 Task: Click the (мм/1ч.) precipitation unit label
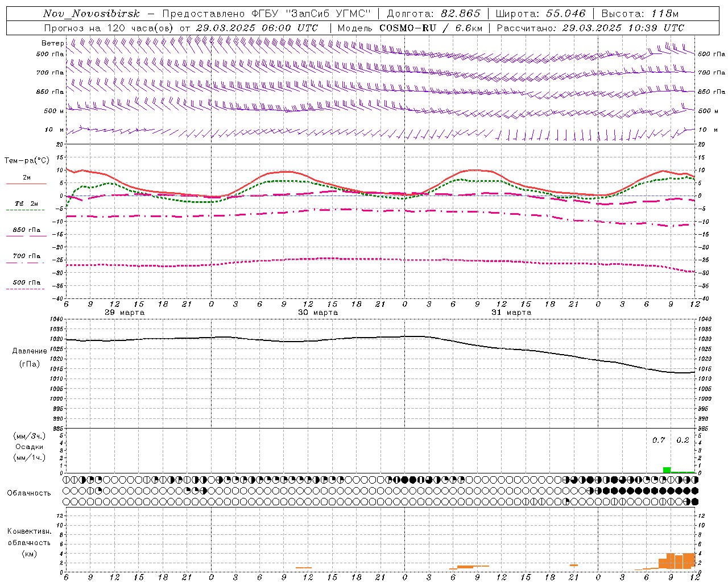pos(30,458)
